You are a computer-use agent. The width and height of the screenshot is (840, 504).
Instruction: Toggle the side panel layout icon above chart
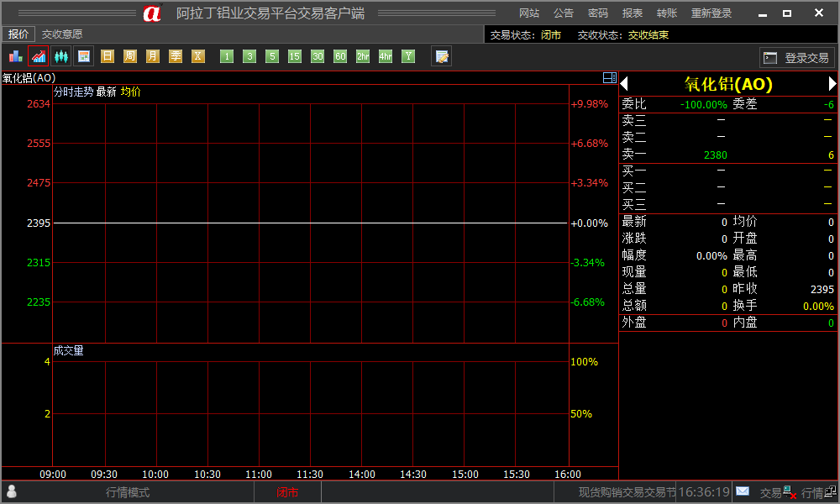click(610, 77)
